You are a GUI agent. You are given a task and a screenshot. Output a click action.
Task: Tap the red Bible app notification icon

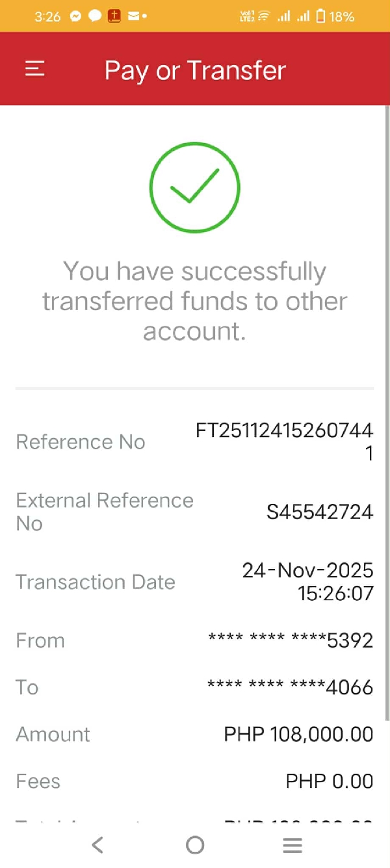tap(114, 16)
